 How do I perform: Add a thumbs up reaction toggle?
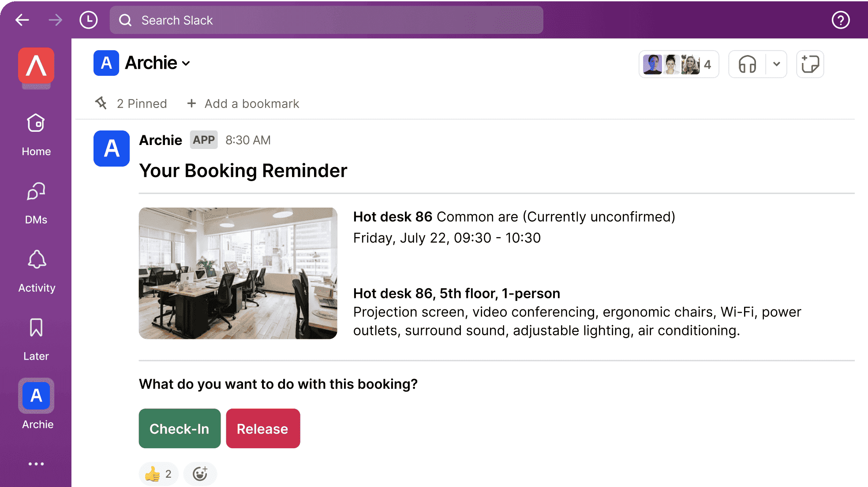coord(158,474)
